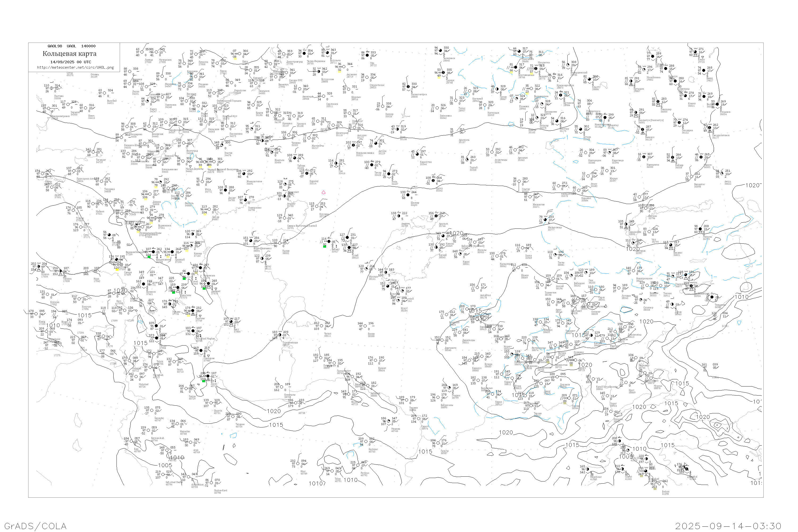Click the GrADS/COLA label
Image resolution: width=798 pixels, height=532 pixels.
35,526
